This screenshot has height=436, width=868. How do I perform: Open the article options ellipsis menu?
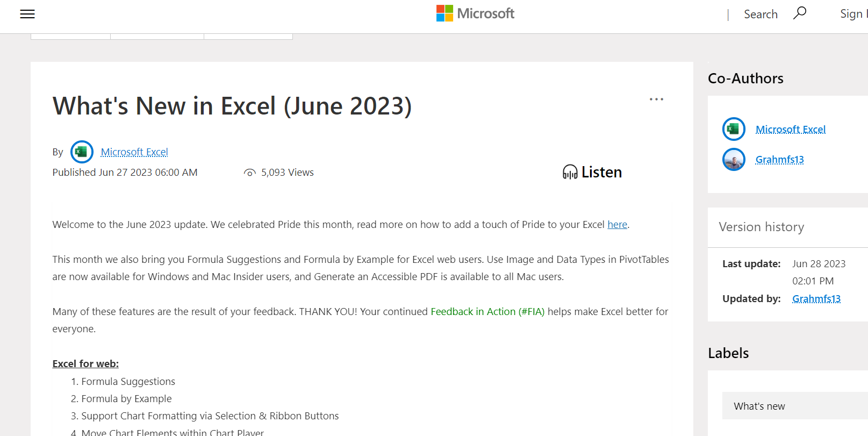pos(656,99)
